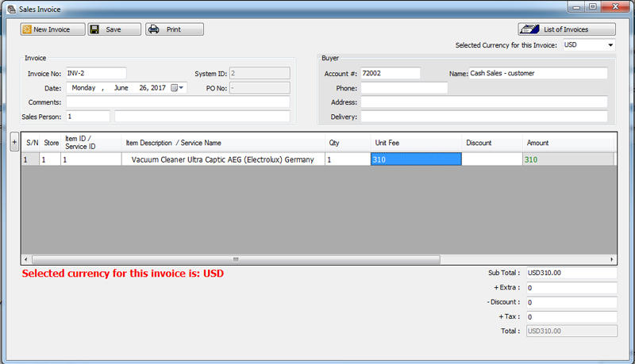Click the Item ID / Service ID header

[x=91, y=143]
